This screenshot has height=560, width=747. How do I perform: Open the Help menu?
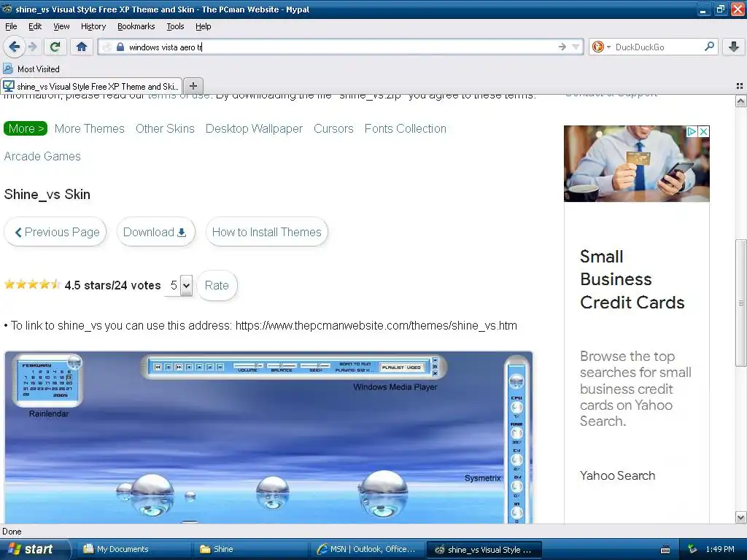click(x=204, y=26)
